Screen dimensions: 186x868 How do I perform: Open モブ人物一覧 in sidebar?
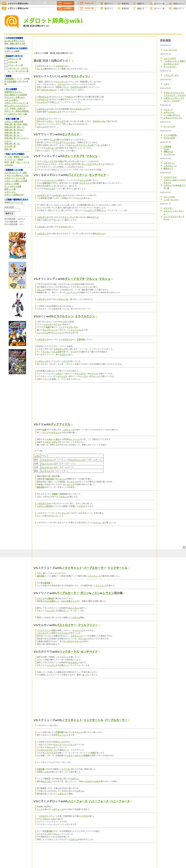click(10, 146)
